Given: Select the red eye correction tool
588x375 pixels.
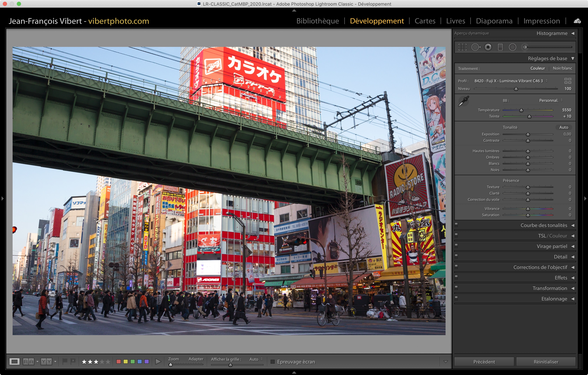Looking at the screenshot, I should coord(488,47).
